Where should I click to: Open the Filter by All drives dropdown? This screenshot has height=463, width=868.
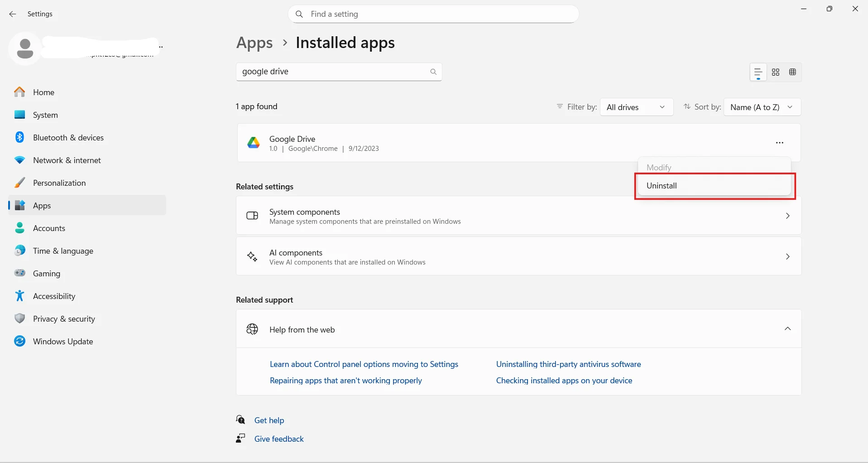click(636, 107)
